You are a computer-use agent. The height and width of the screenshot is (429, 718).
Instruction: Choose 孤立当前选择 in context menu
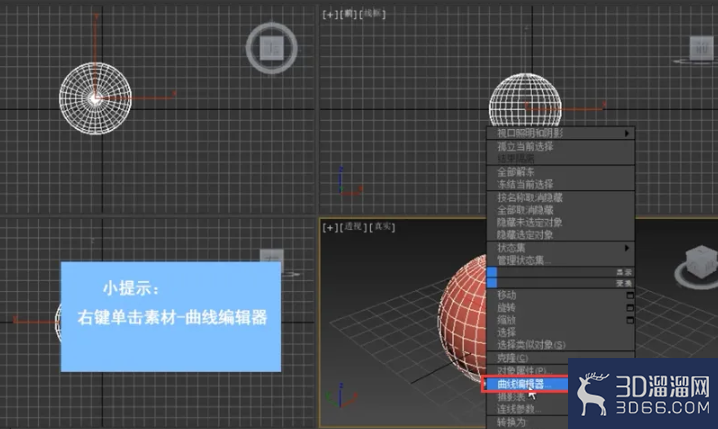point(525,147)
